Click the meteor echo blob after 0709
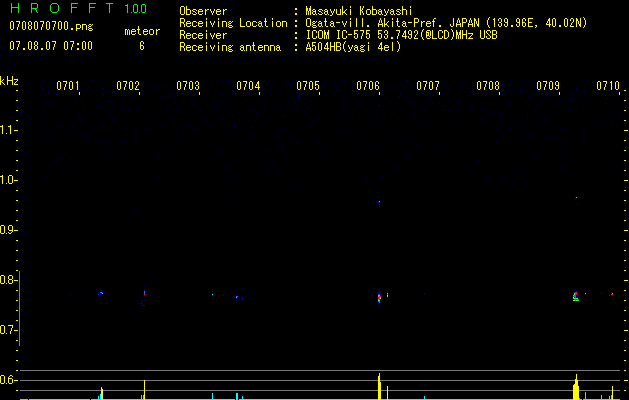Image resolution: width=629 pixels, height=400 pixels. point(576,296)
